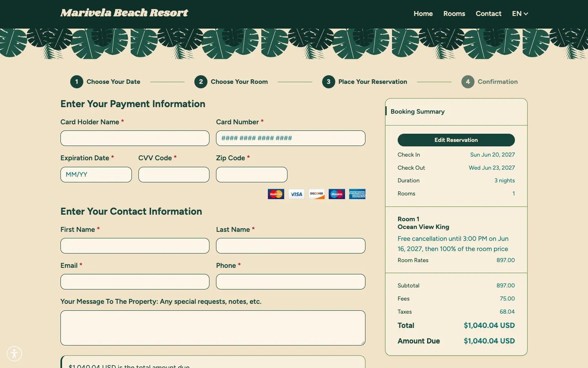Click step 1 circle for Choose Your Date
This screenshot has height=368, width=588.
point(77,82)
